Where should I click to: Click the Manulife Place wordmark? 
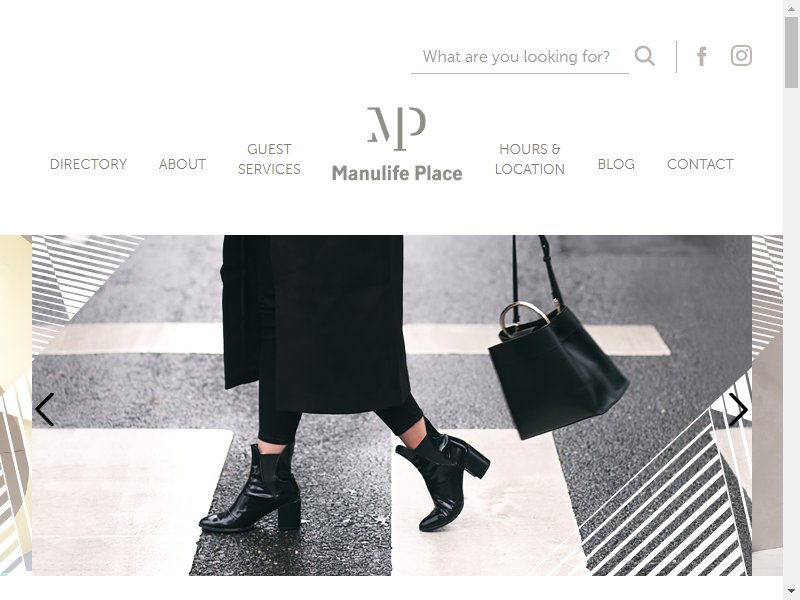pos(397,173)
